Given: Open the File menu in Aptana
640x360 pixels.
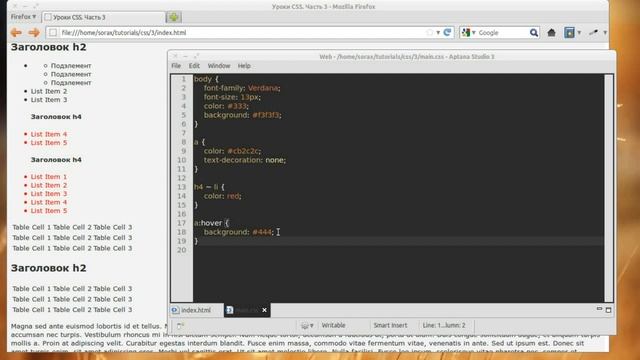Looking at the screenshot, I should [176, 66].
